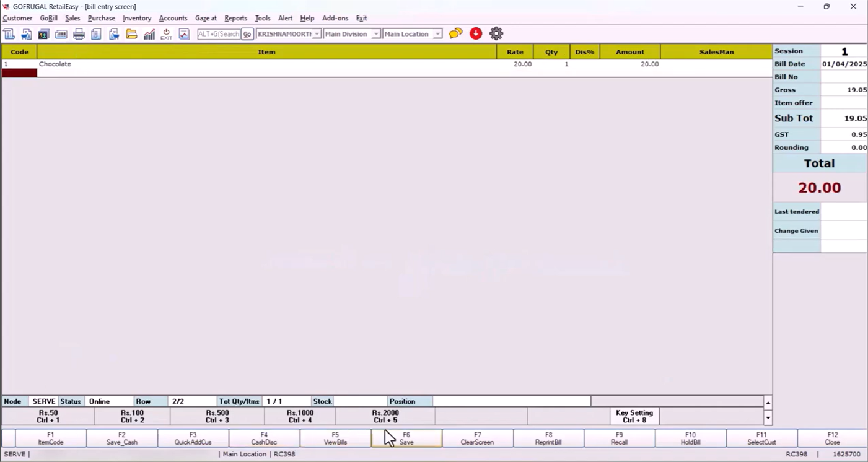The width and height of the screenshot is (868, 462).
Task: Open the Sales menu
Action: tap(72, 19)
